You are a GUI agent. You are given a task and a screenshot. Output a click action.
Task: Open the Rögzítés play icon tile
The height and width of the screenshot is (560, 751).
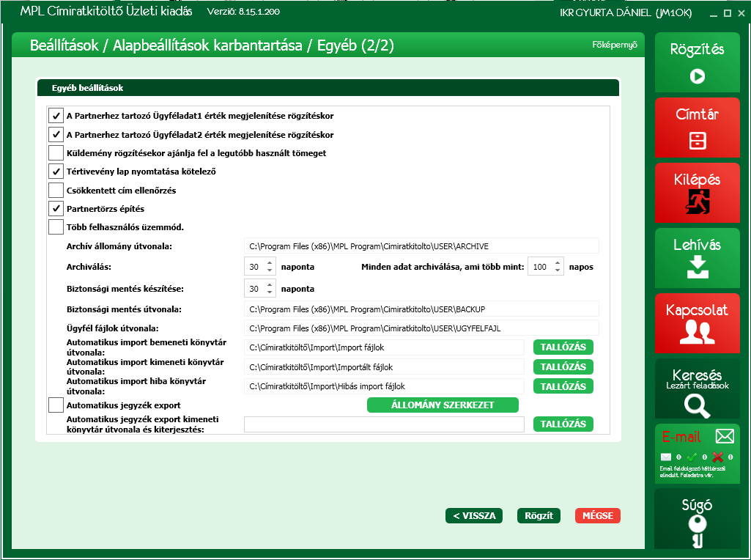click(697, 62)
